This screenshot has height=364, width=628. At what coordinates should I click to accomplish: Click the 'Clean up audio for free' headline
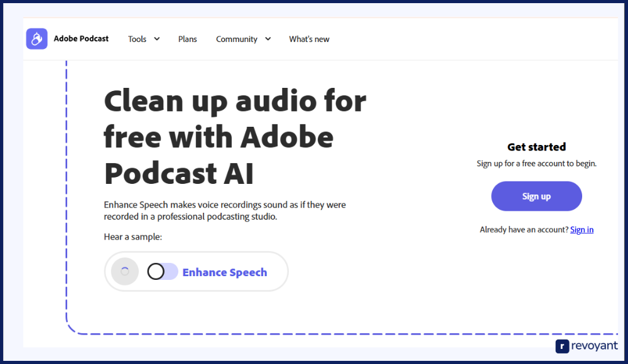pos(235,137)
